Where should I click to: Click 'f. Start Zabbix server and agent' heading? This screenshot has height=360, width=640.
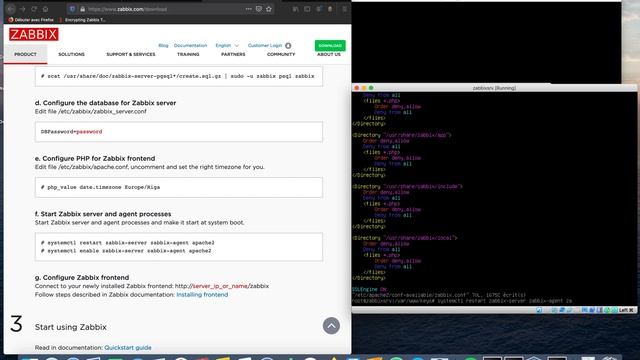(103, 214)
